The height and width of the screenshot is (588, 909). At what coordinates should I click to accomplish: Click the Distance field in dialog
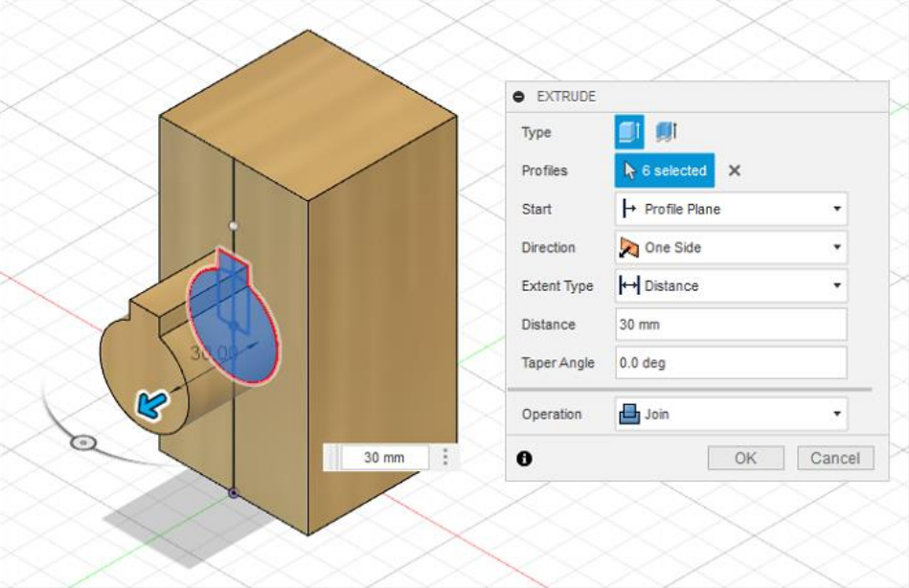click(x=730, y=325)
